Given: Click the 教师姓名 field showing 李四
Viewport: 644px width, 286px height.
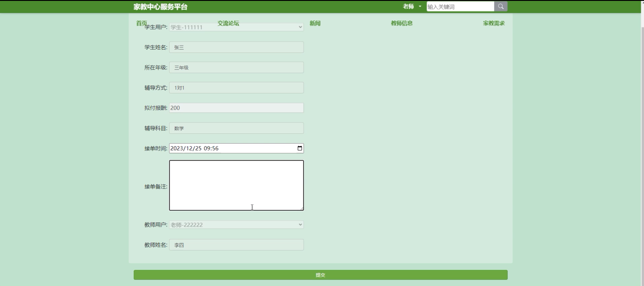Looking at the screenshot, I should 236,245.
